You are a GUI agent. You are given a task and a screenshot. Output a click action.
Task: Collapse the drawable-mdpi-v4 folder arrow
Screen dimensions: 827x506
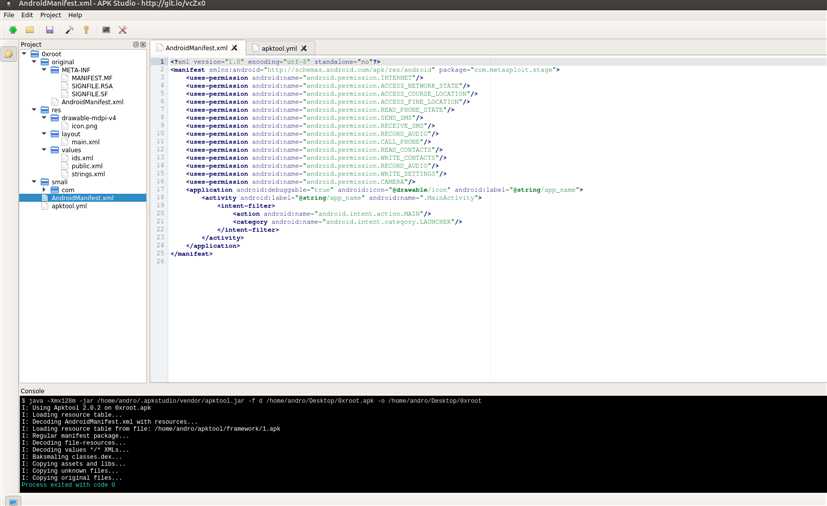coord(44,118)
